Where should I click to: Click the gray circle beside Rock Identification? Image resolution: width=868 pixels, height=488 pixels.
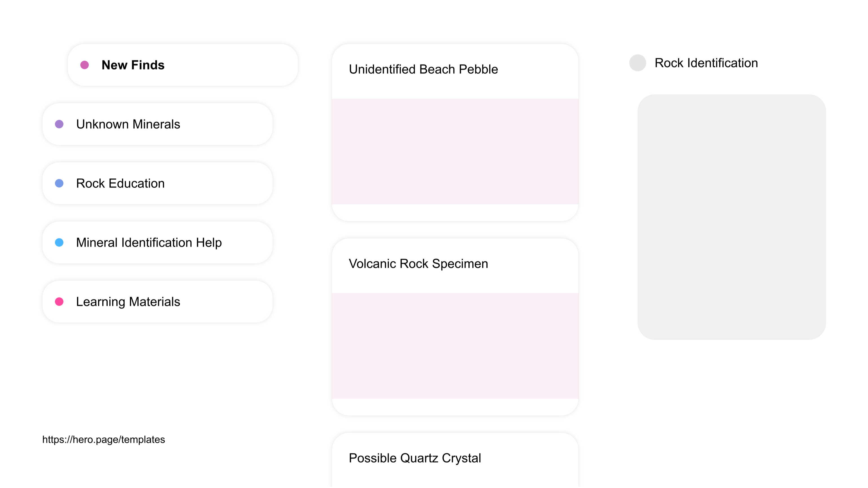(x=637, y=63)
